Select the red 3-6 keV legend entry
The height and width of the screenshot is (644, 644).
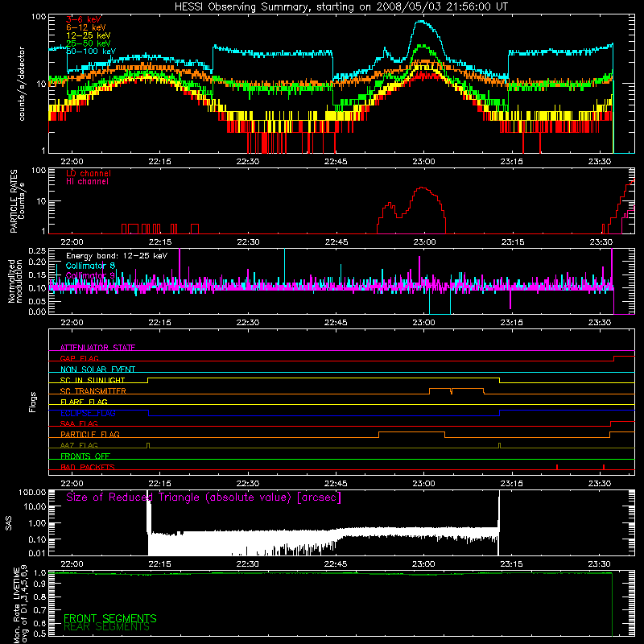click(x=84, y=19)
